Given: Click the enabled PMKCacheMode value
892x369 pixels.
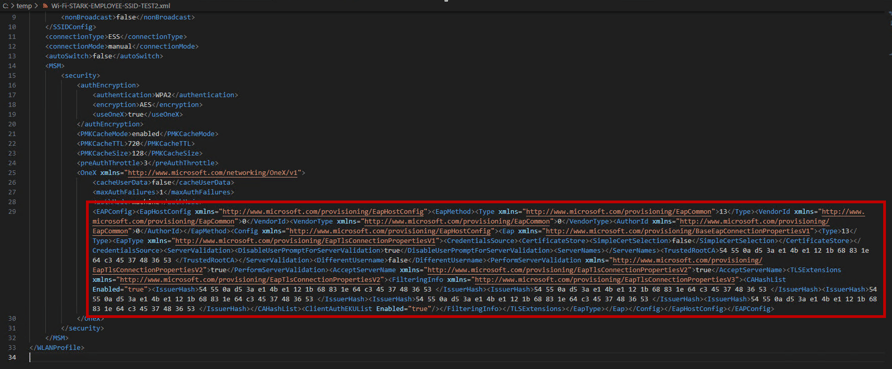Looking at the screenshot, I should (144, 134).
